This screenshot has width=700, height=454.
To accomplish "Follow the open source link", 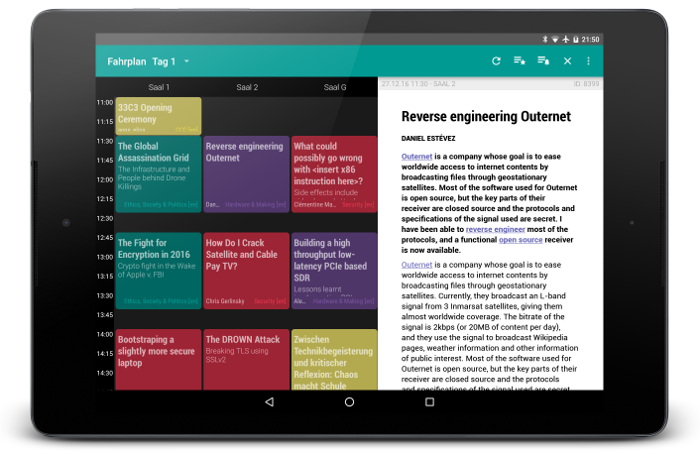I will (521, 240).
